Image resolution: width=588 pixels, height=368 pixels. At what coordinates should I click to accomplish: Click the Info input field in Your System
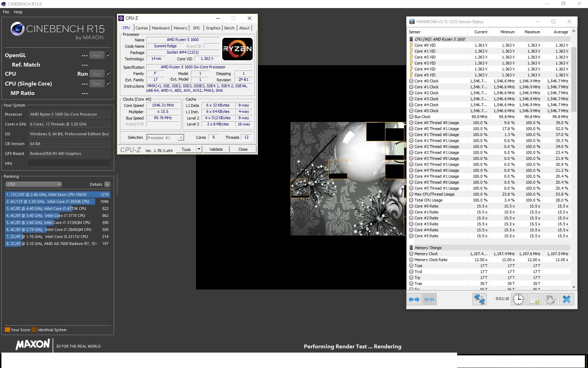pyautogui.click(x=69, y=163)
